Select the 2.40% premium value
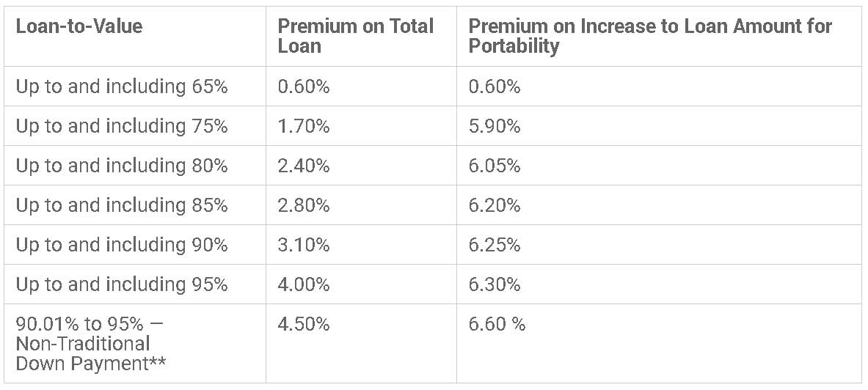 click(304, 166)
